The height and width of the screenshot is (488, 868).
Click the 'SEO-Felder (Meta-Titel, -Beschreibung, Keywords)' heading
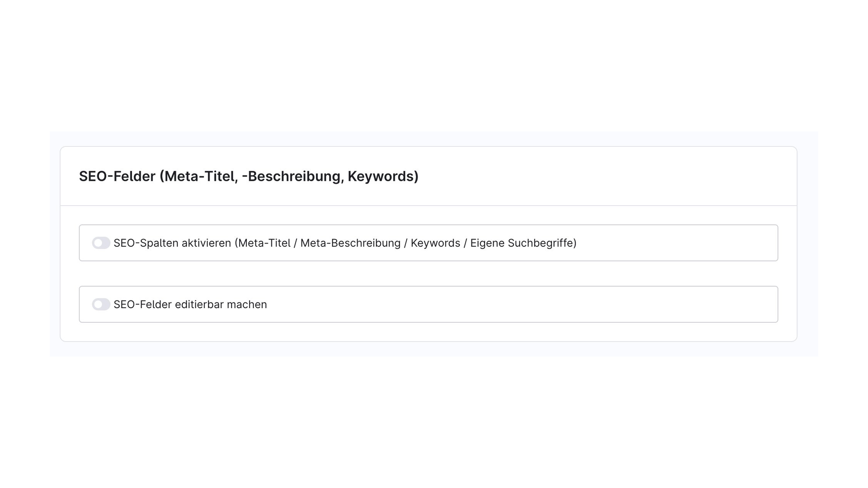[x=249, y=176]
